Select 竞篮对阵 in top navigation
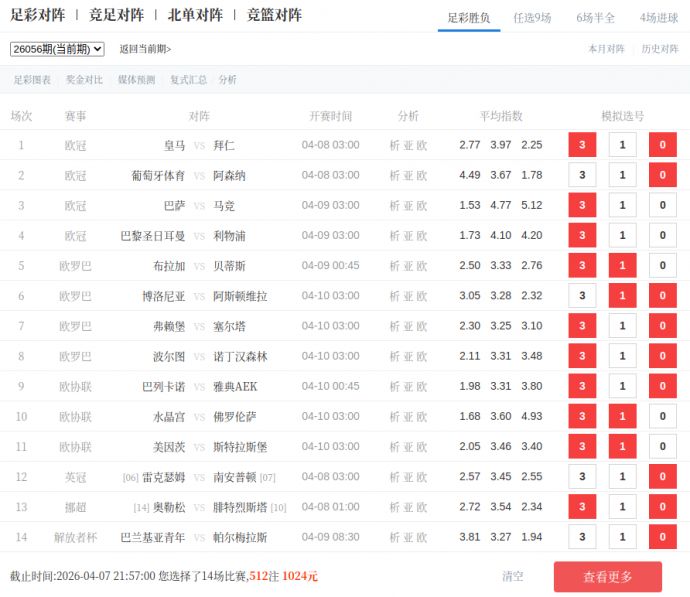 pos(274,15)
